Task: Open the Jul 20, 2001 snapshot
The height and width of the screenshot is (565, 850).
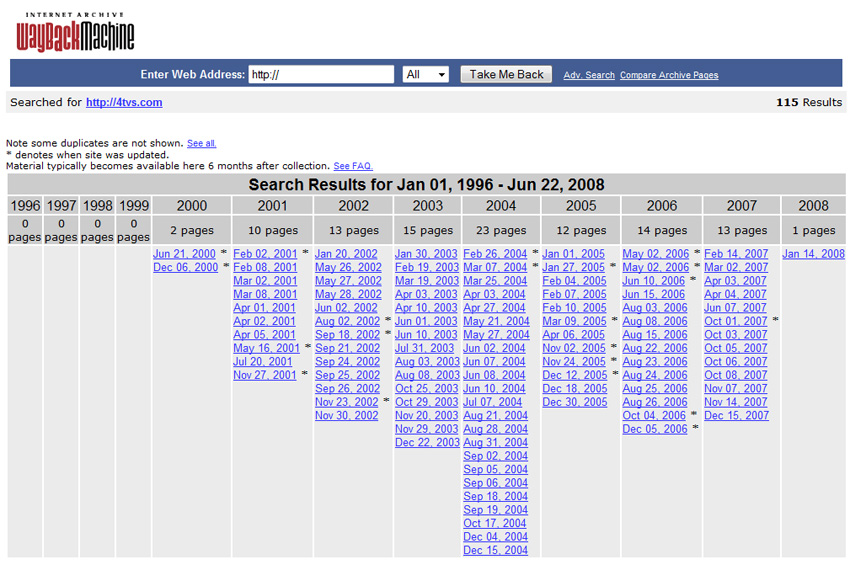Action: pyautogui.click(x=263, y=362)
